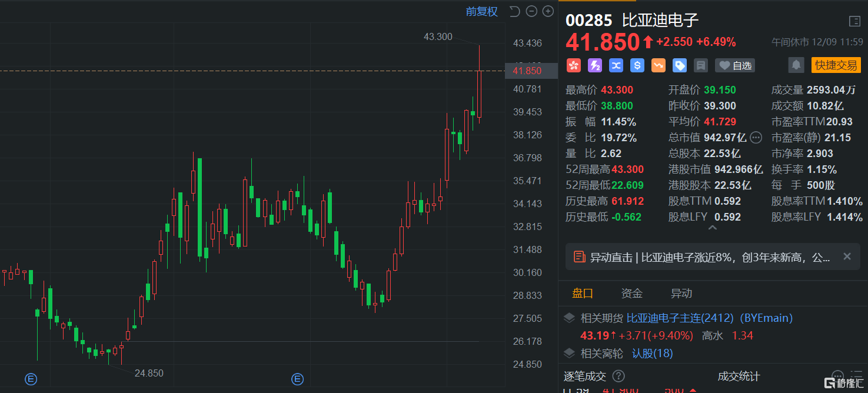Click the layers icon beside 相关期货

(x=569, y=318)
